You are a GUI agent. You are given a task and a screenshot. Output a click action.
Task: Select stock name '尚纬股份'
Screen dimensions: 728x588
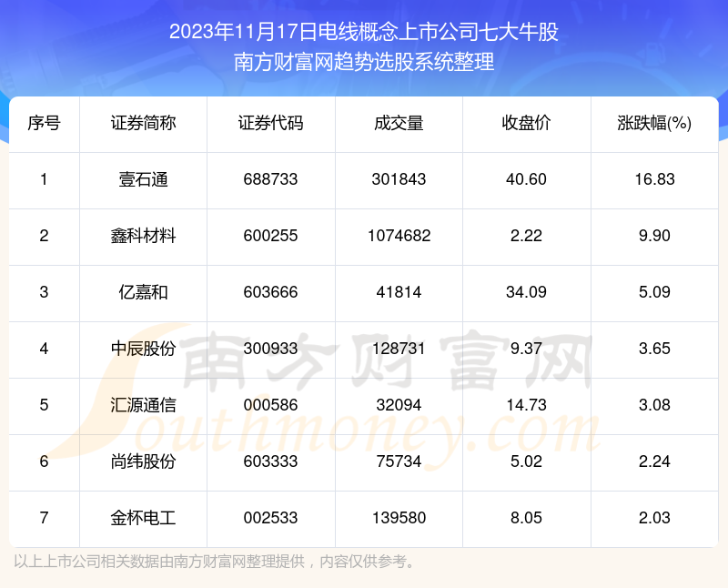coord(143,461)
